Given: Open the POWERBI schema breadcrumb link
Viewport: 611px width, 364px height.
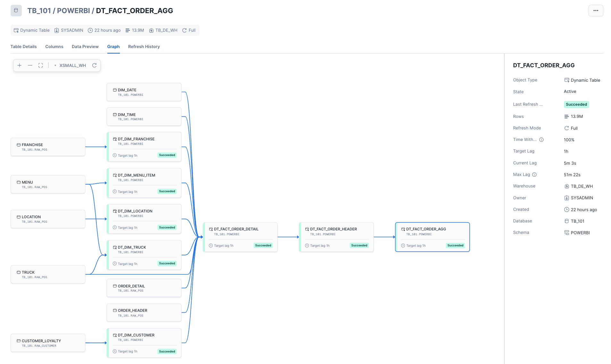Looking at the screenshot, I should pos(73,11).
